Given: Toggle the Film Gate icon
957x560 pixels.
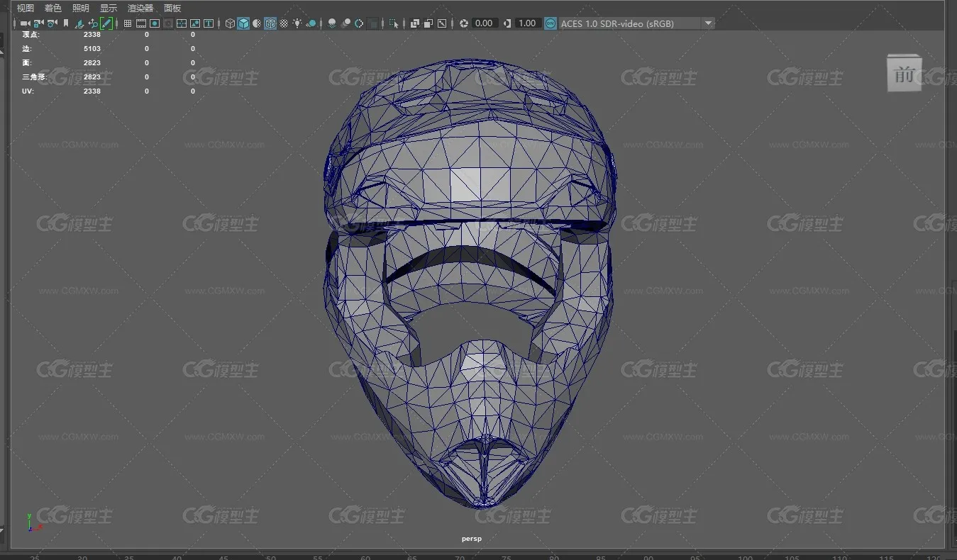Looking at the screenshot, I should tap(141, 23).
